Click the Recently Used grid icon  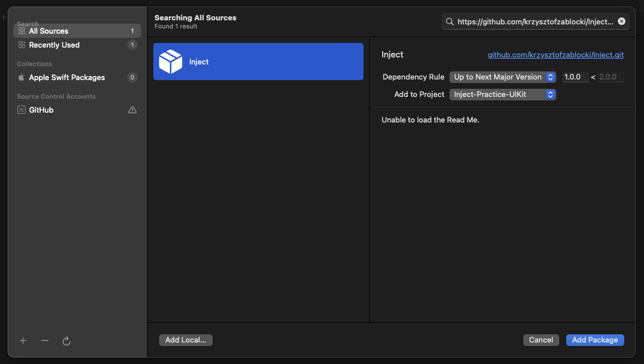pos(21,45)
